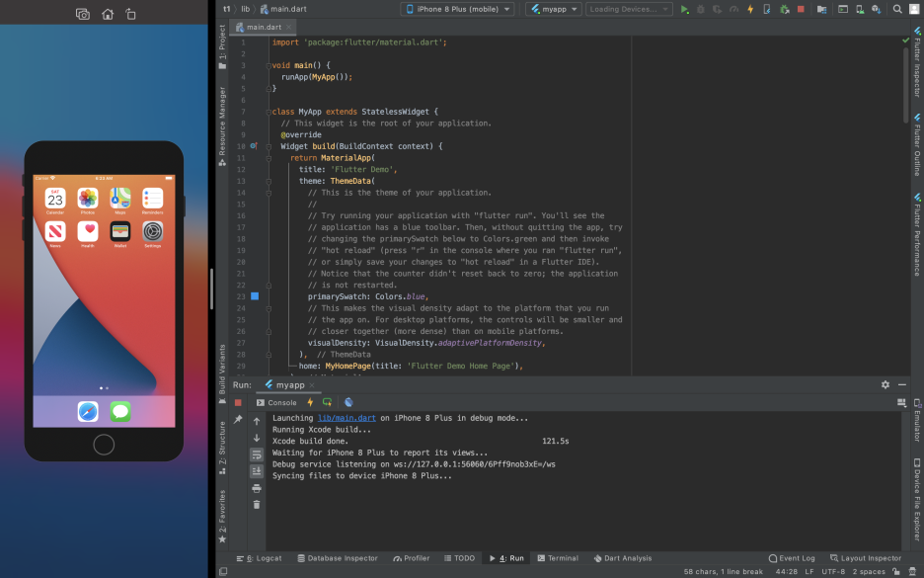Click Attach Debugger to Android Process icon
Viewport: 924px width, 578px height.
[785, 9]
